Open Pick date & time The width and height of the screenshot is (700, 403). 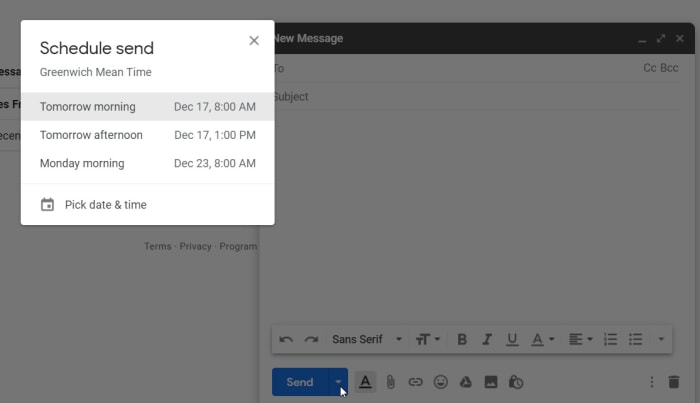(148, 205)
